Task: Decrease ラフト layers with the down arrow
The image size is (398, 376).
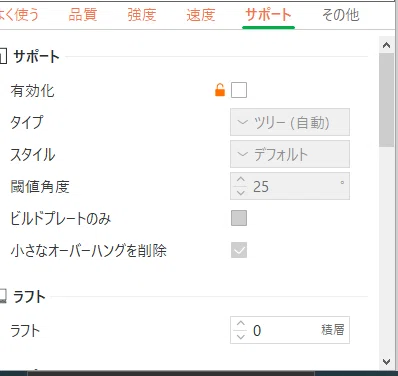Action: click(241, 336)
